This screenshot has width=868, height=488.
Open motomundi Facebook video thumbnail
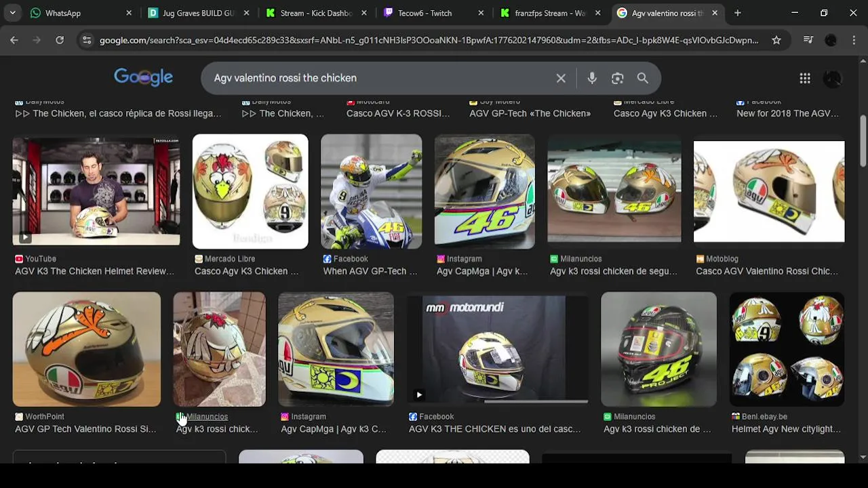497,350
